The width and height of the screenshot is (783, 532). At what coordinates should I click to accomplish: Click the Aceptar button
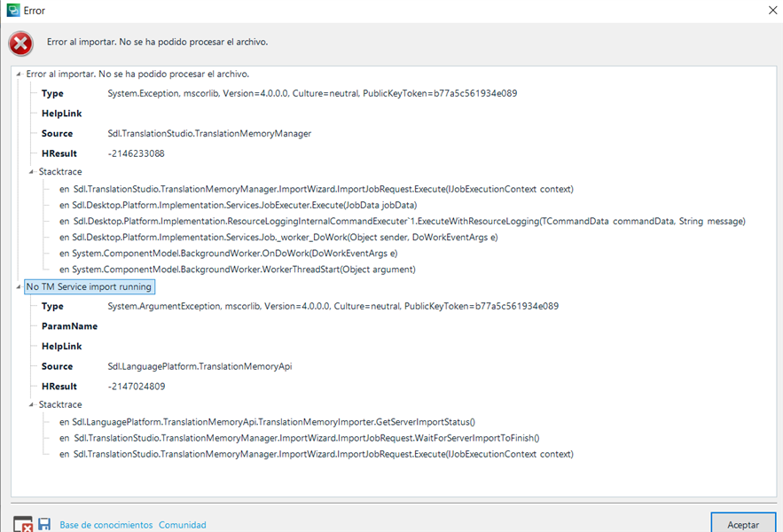point(743,524)
